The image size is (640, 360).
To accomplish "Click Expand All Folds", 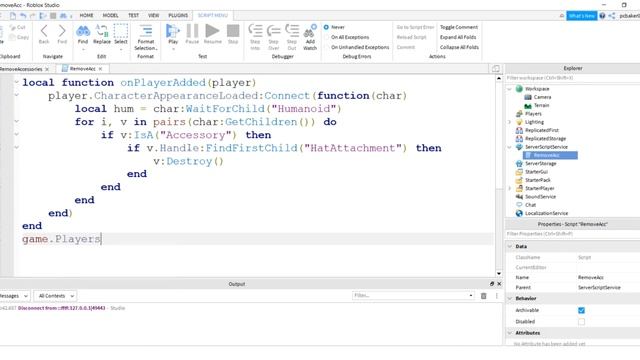I will [458, 37].
